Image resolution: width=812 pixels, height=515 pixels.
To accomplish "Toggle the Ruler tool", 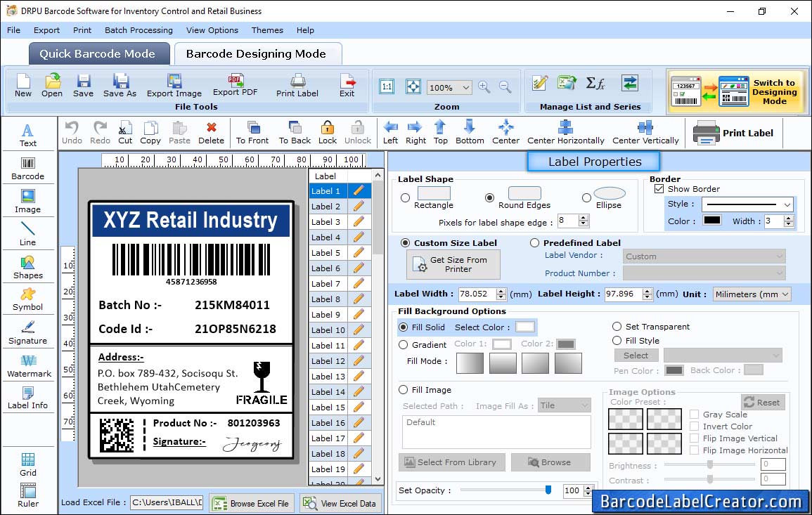I will point(28,495).
